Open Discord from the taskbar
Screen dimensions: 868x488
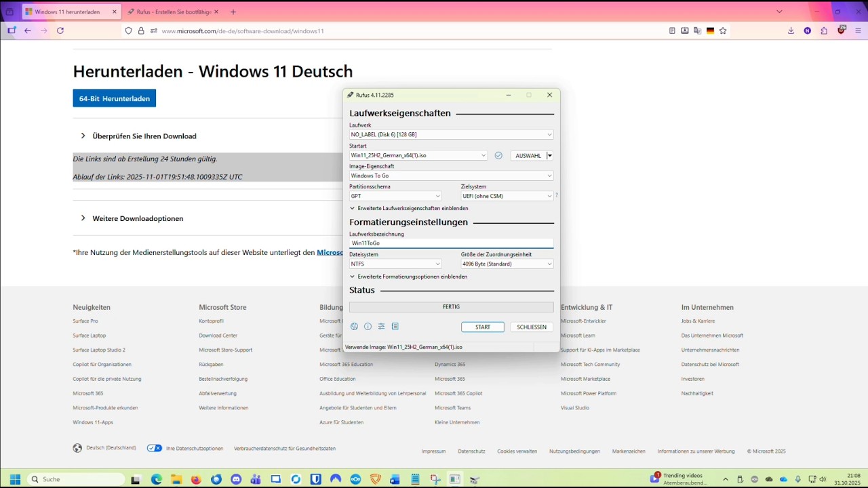[236, 479]
